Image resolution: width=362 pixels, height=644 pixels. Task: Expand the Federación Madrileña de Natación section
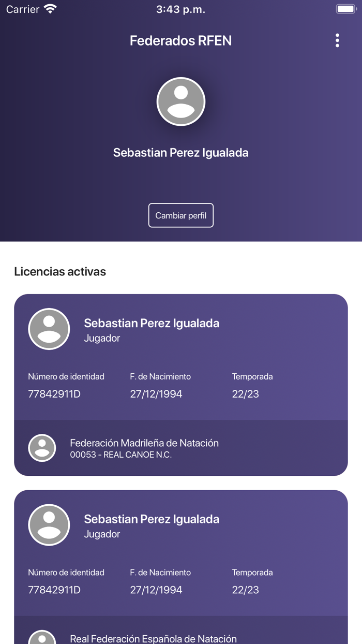pos(145,443)
